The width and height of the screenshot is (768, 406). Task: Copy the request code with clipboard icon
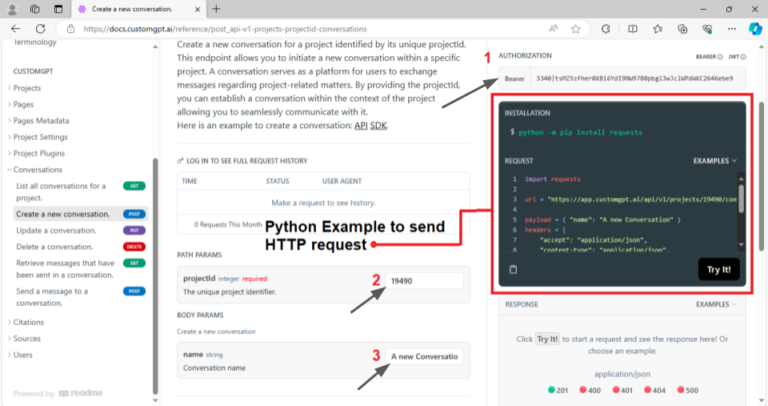click(513, 269)
